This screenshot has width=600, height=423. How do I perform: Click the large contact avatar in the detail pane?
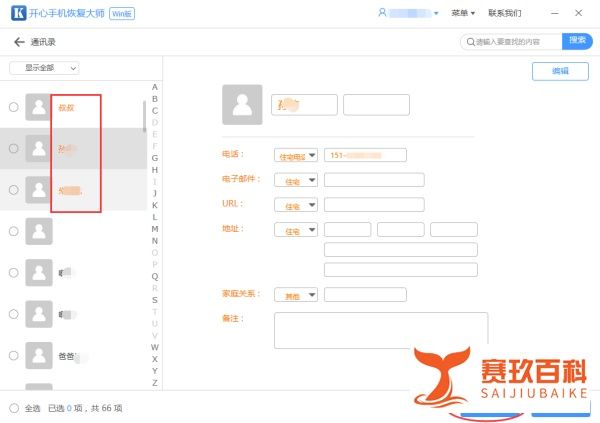(242, 105)
